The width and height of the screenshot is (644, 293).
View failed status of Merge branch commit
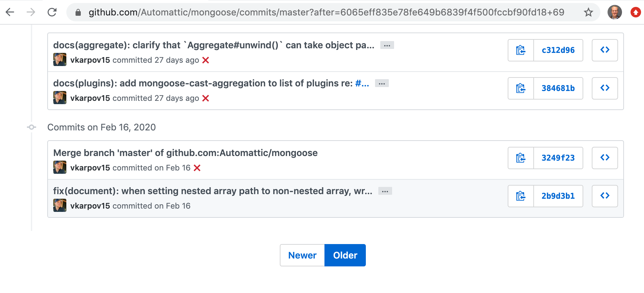[x=197, y=168]
